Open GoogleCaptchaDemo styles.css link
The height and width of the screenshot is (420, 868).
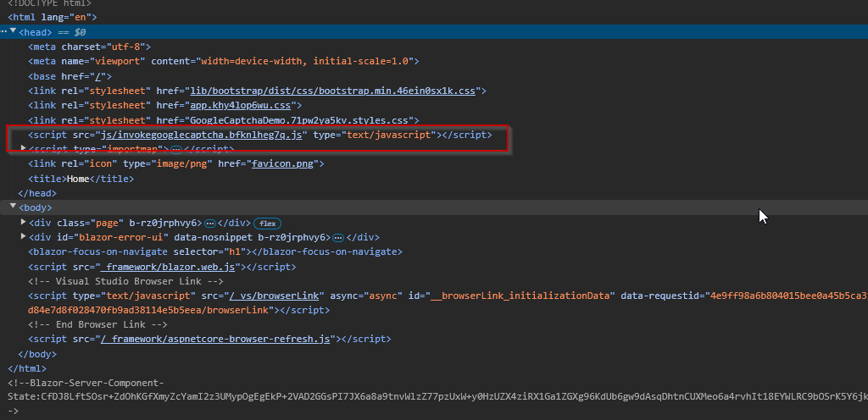click(299, 120)
